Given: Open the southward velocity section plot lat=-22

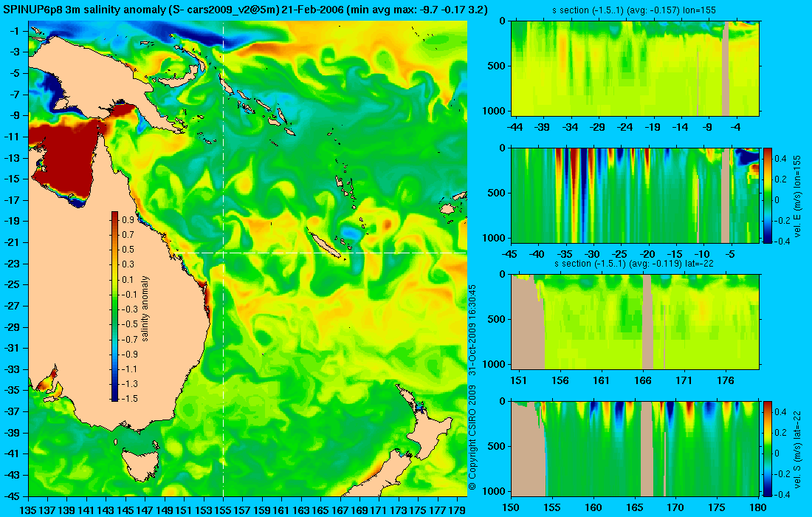Looking at the screenshot, I should [636, 448].
